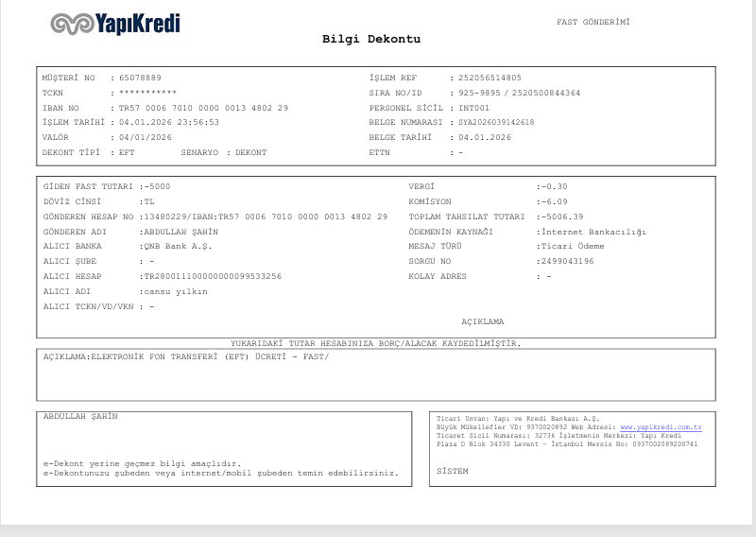Click document number SYA2026039142618
This screenshot has height=537, width=756.
point(496,122)
